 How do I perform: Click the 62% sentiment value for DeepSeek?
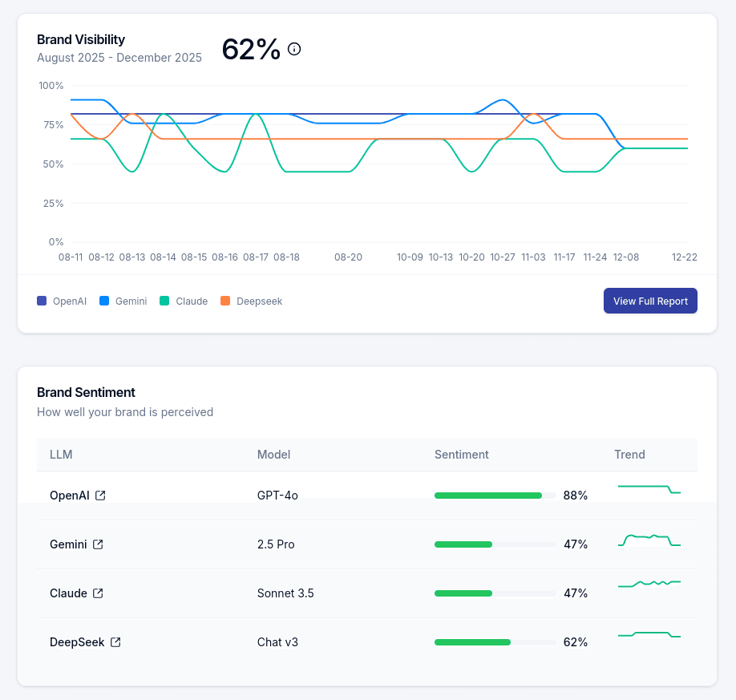(x=576, y=641)
